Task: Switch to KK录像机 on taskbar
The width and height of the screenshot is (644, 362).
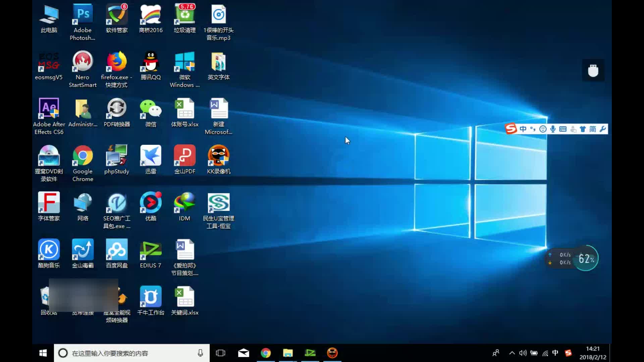Action: (x=332, y=353)
